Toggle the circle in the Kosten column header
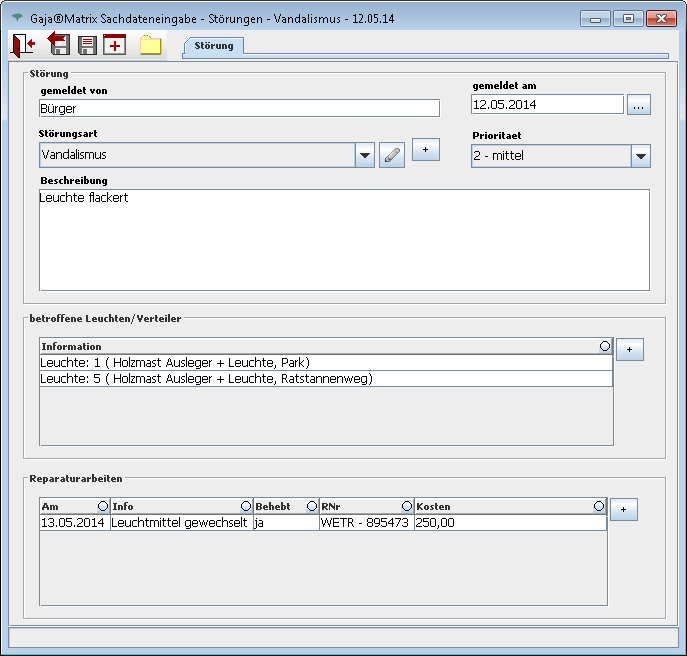The height and width of the screenshot is (656, 687). [x=599, y=506]
